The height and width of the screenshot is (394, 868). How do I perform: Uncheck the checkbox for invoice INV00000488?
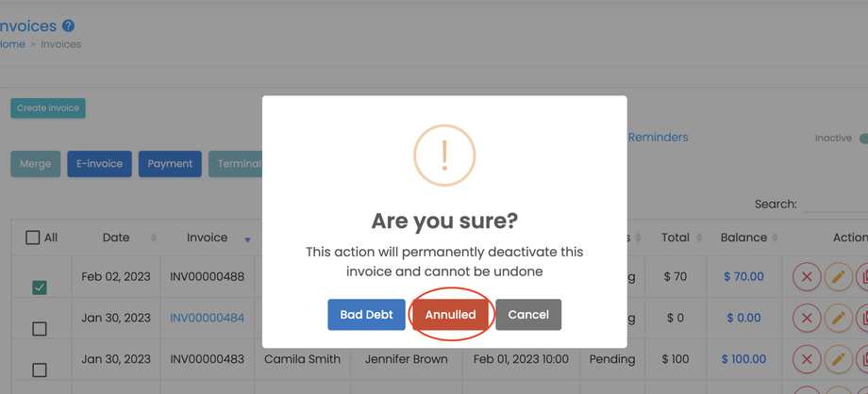(40, 287)
